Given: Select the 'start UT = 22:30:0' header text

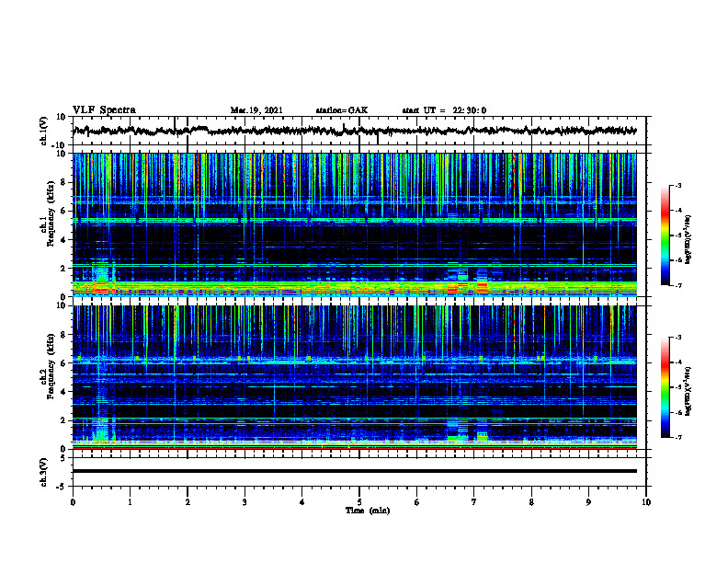Looking at the screenshot, I should tap(444, 110).
